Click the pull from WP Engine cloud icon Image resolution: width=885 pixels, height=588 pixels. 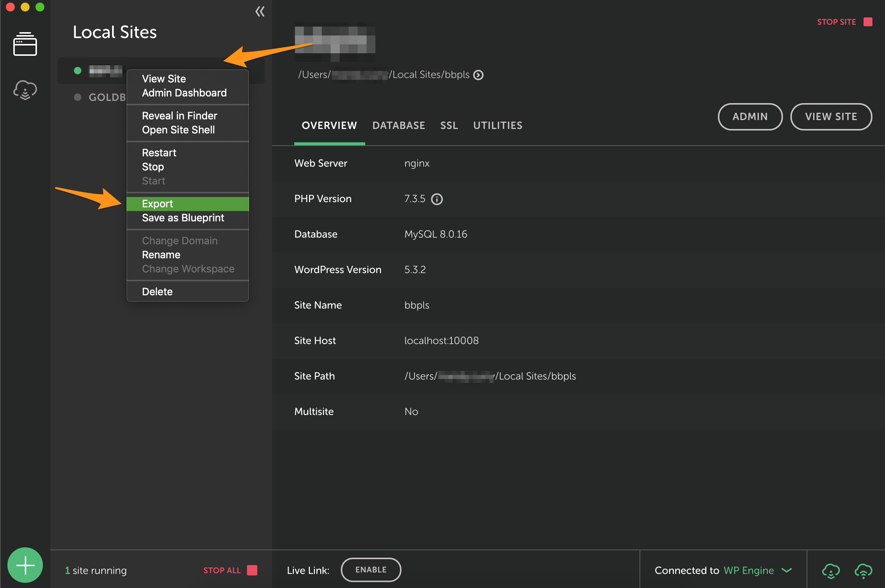(831, 571)
